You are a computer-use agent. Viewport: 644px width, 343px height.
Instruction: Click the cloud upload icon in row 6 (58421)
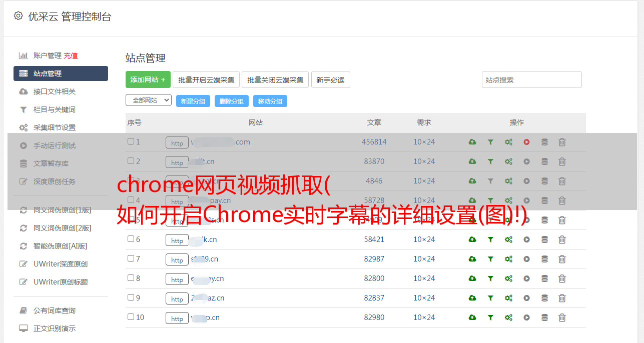click(x=472, y=239)
